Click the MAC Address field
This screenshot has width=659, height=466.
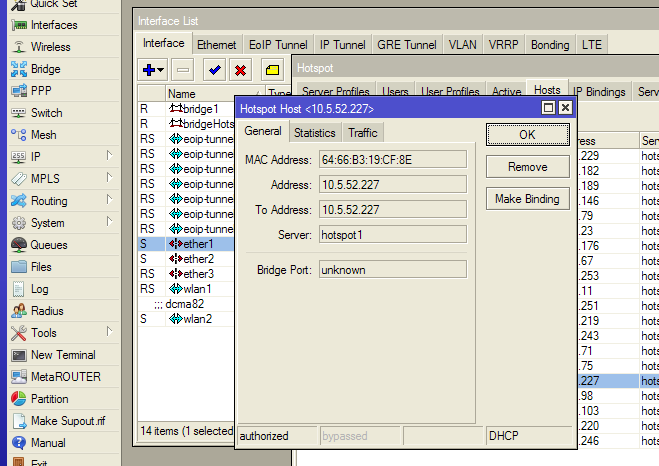[x=392, y=159]
